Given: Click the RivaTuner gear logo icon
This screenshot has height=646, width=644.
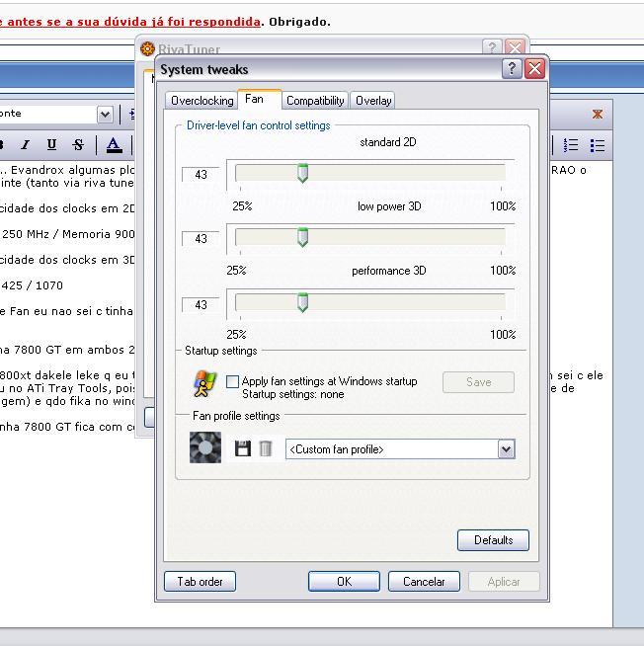Looking at the screenshot, I should tap(147, 48).
